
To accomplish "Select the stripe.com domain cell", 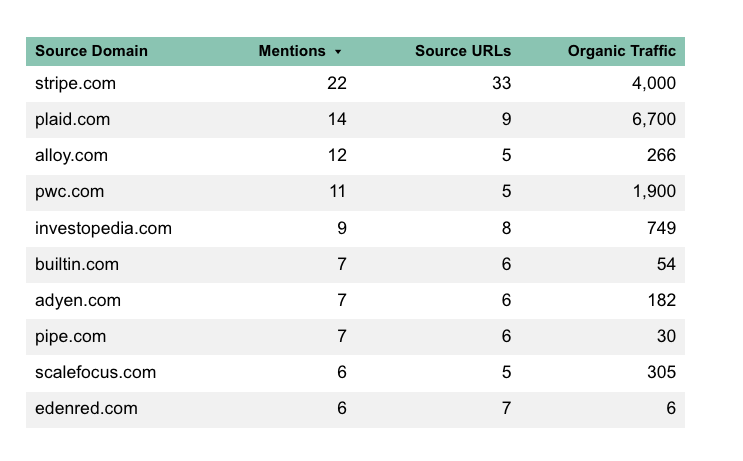I will click(x=76, y=83).
